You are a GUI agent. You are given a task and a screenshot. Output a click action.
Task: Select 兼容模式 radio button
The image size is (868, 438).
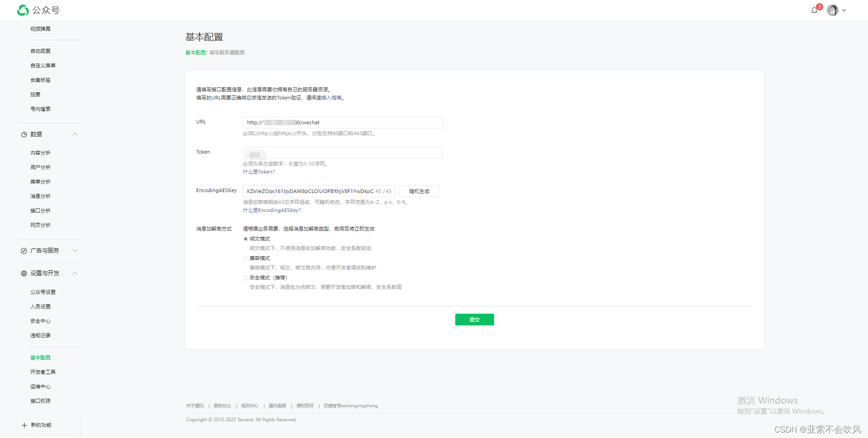[x=245, y=258]
